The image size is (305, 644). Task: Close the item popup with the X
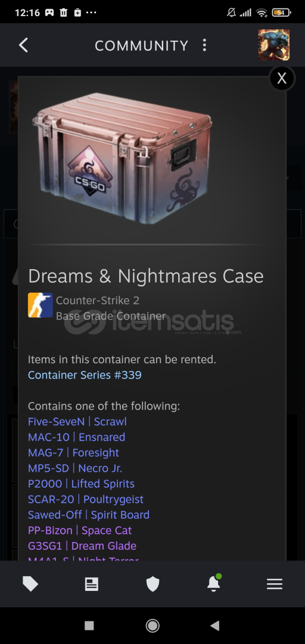pyautogui.click(x=282, y=78)
